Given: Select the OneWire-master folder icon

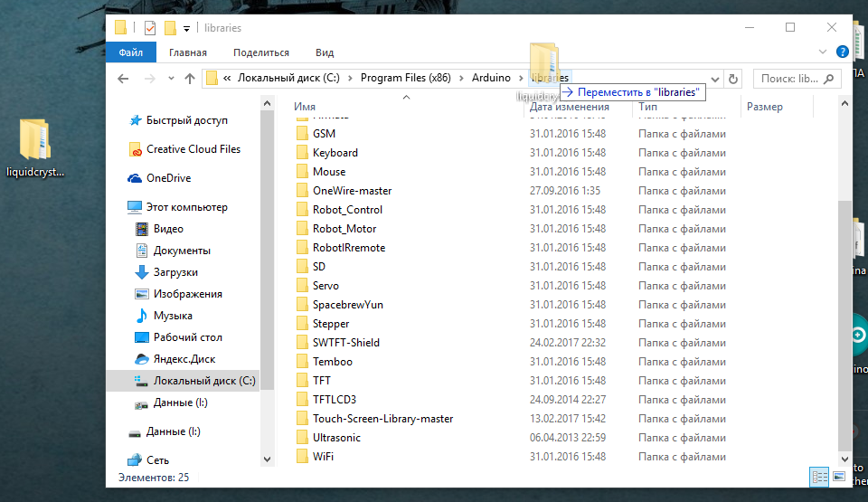Looking at the screenshot, I should pos(302,190).
